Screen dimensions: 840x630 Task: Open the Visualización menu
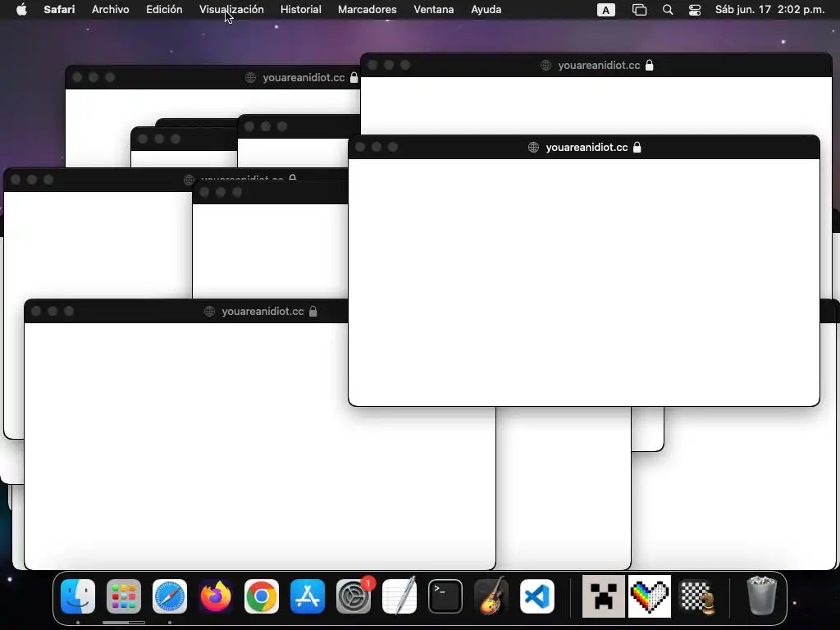pyautogui.click(x=231, y=10)
